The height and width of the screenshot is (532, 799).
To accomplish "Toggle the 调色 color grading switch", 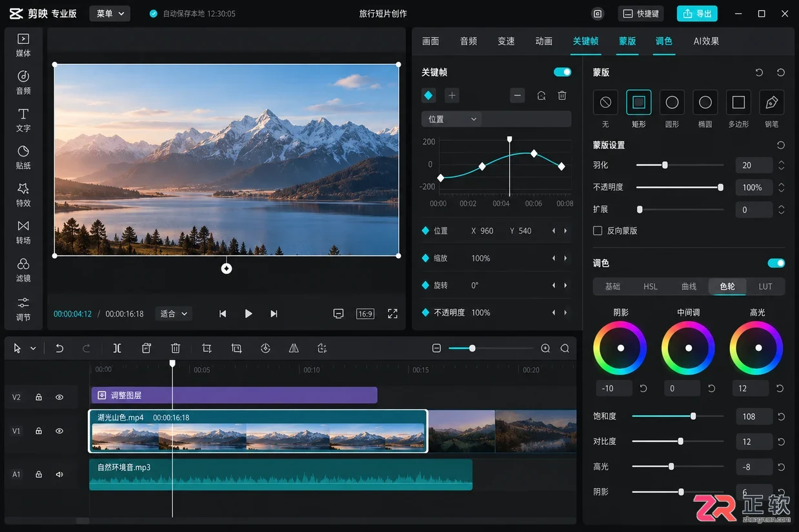I will pos(776,263).
